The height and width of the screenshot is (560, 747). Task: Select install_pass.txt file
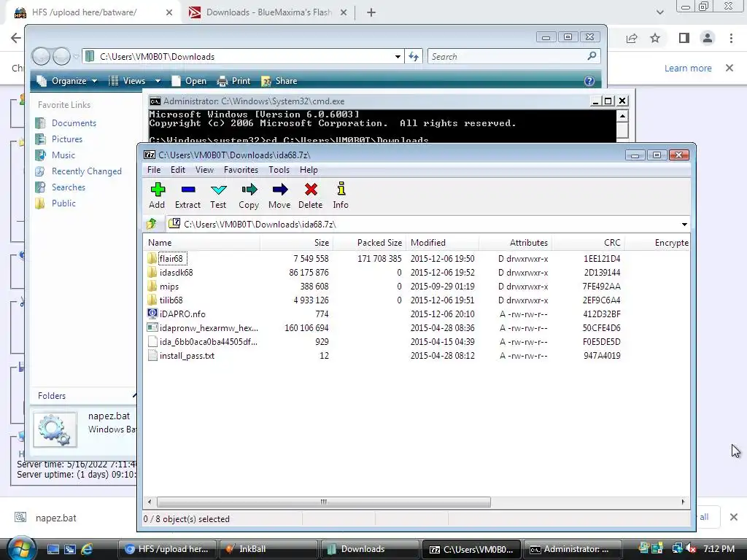coord(187,355)
